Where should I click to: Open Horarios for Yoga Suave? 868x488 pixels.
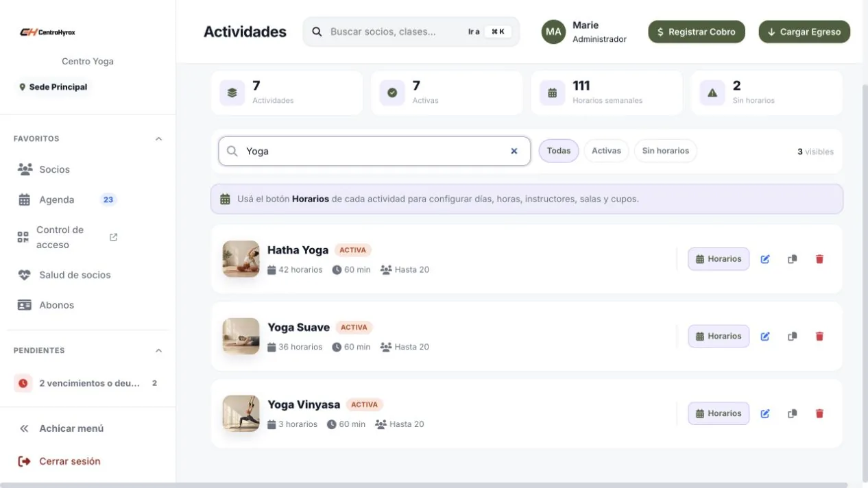(x=719, y=337)
